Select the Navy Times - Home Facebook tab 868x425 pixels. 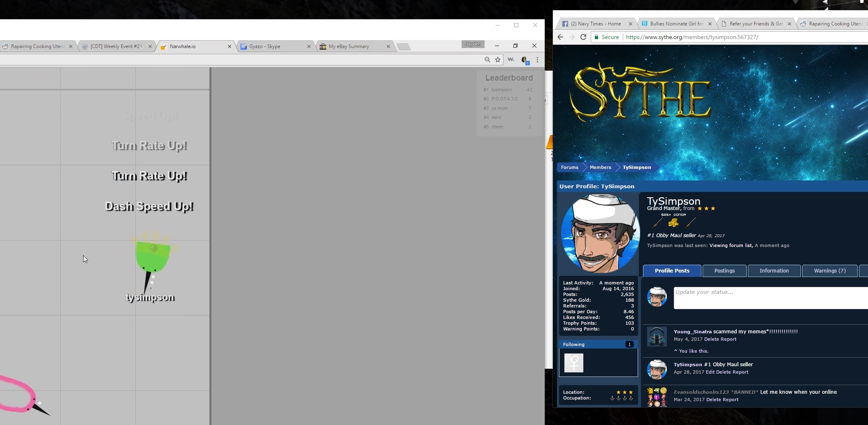(596, 24)
